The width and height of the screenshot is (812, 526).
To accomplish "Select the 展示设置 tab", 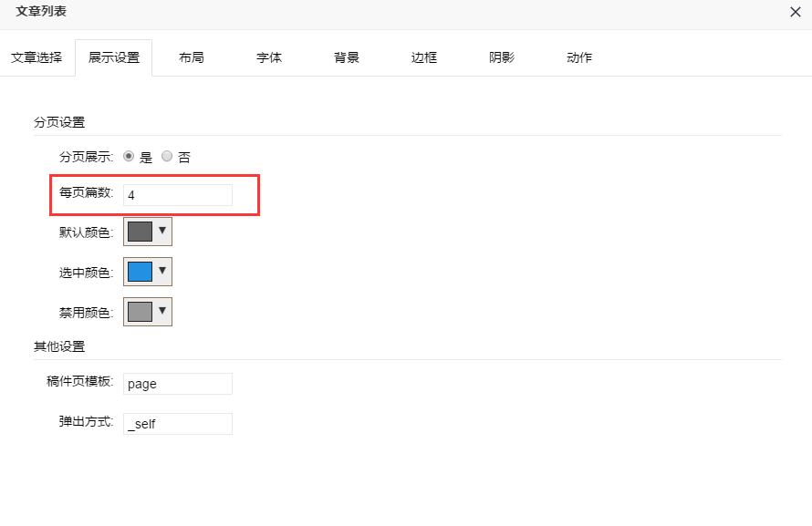I will point(114,57).
